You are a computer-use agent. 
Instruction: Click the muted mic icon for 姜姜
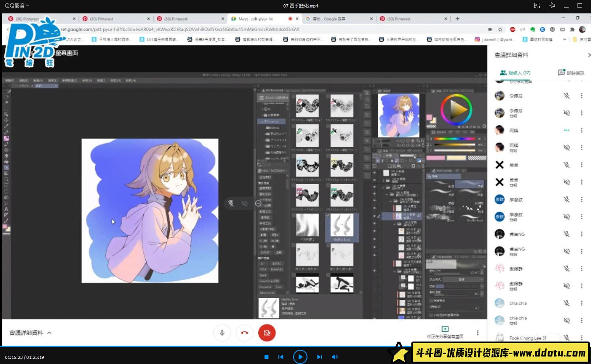pyautogui.click(x=567, y=165)
